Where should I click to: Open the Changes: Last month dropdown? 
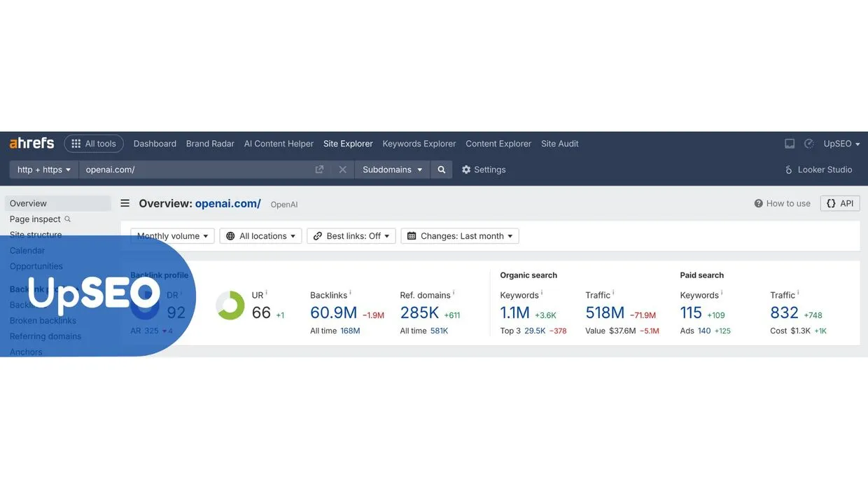(x=460, y=235)
